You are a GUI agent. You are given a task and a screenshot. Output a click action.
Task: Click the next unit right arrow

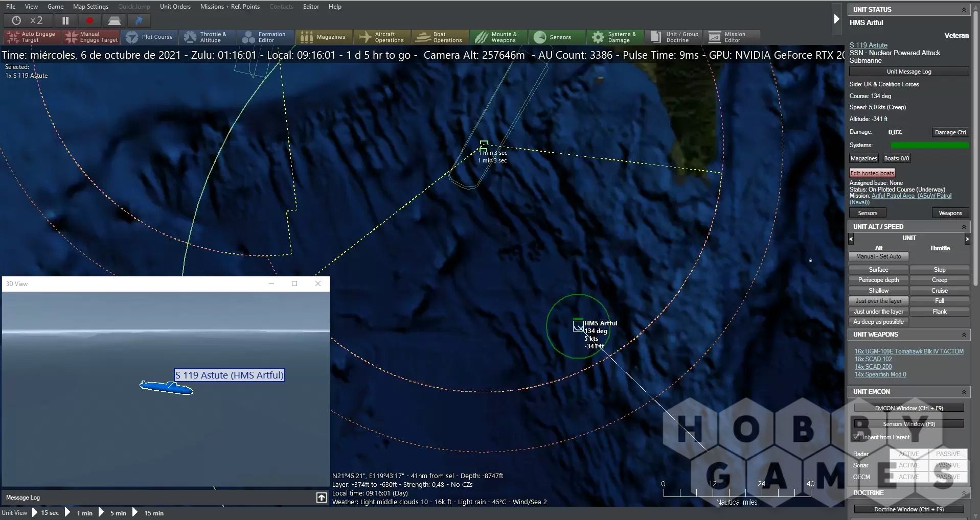click(967, 239)
